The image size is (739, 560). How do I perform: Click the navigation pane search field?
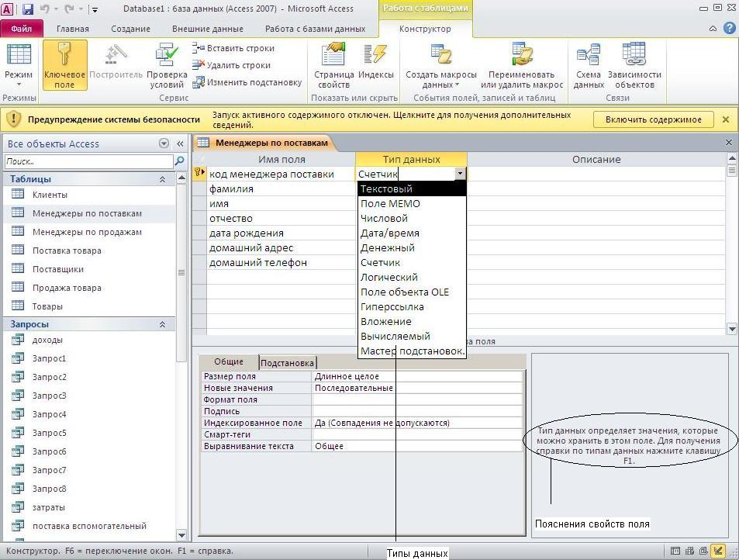(88, 161)
